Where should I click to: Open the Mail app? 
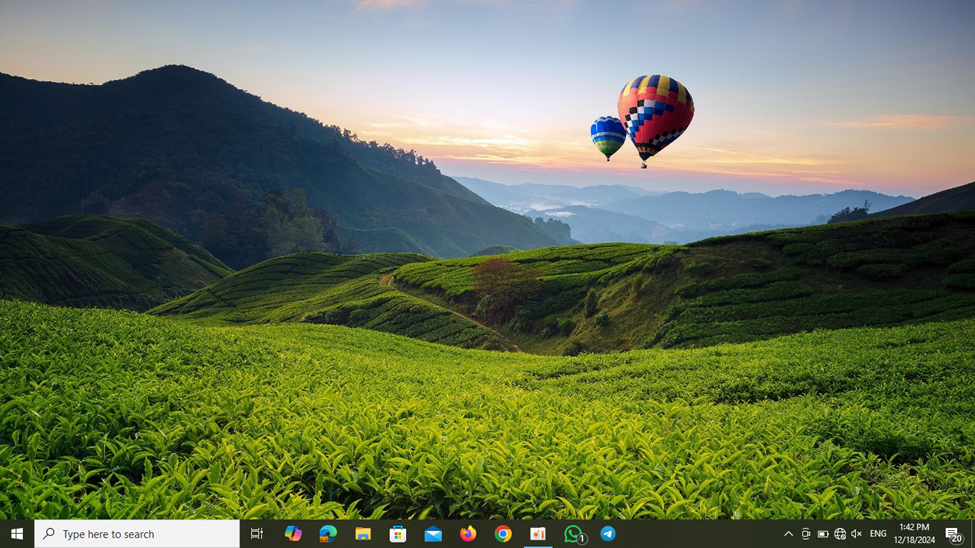[x=433, y=534]
